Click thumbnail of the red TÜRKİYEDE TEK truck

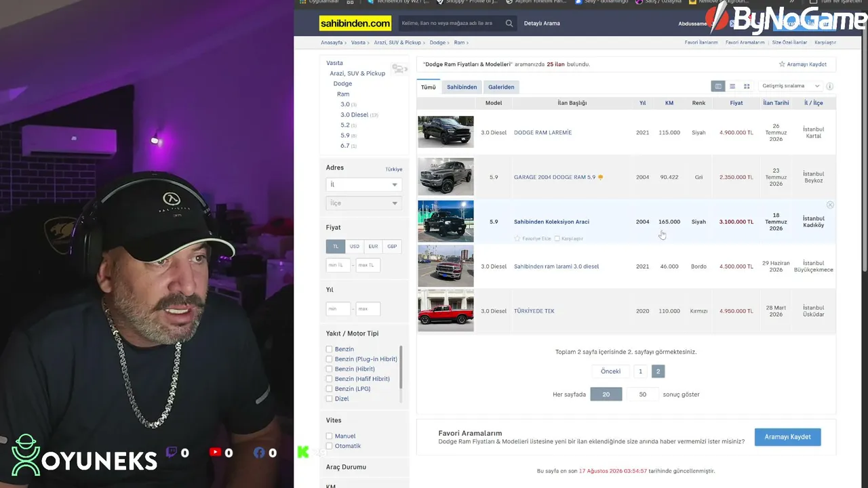446,310
